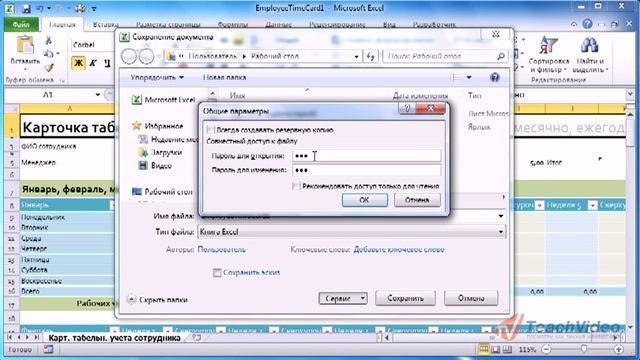Click Добавьте ключевое слово link
The width and height of the screenshot is (640, 360).
click(x=399, y=249)
